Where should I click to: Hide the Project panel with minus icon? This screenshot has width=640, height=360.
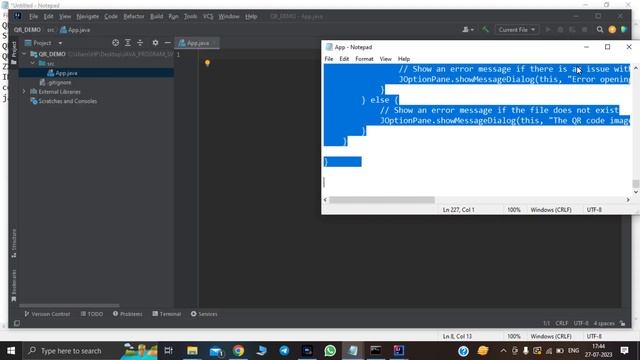167,43
